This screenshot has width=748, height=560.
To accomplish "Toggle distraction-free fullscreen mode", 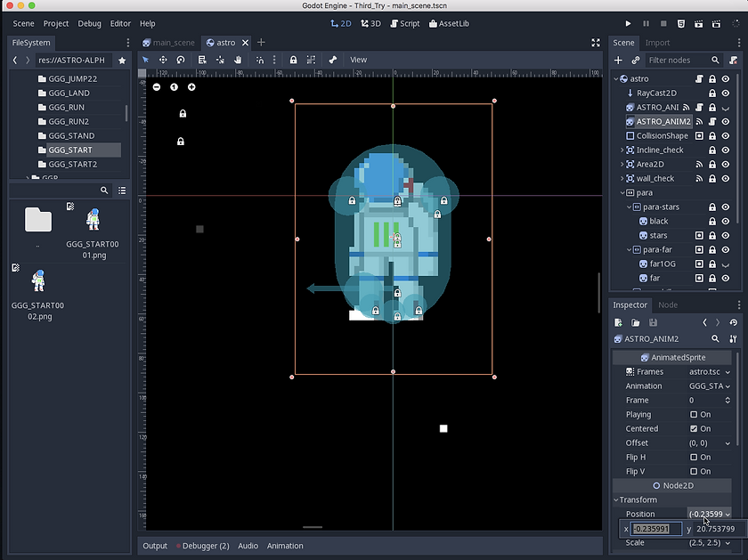I will [596, 43].
